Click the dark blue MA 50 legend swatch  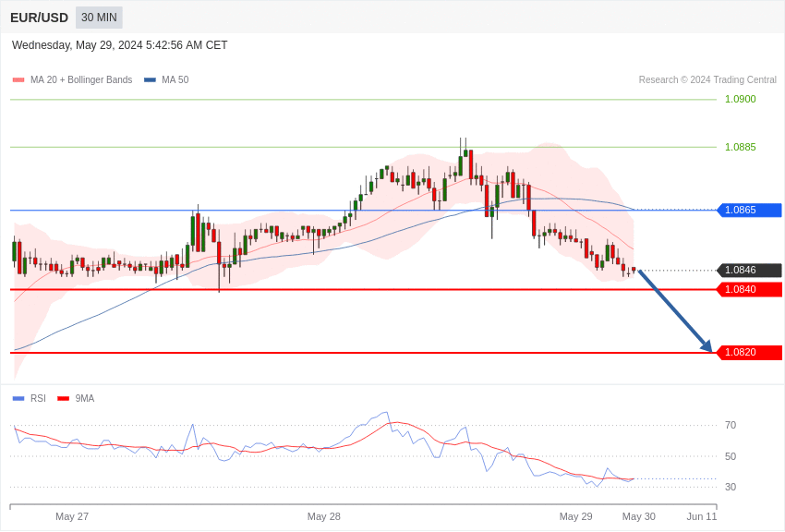tap(150, 80)
